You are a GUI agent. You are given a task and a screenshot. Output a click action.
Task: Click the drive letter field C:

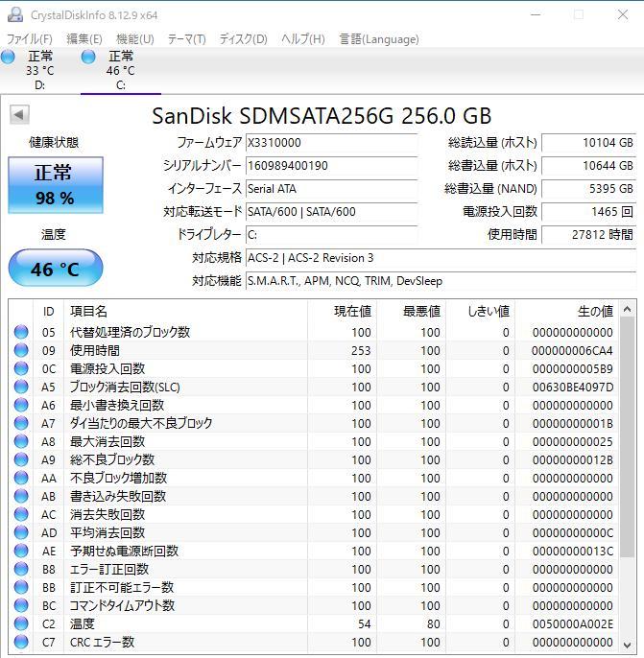point(331,235)
